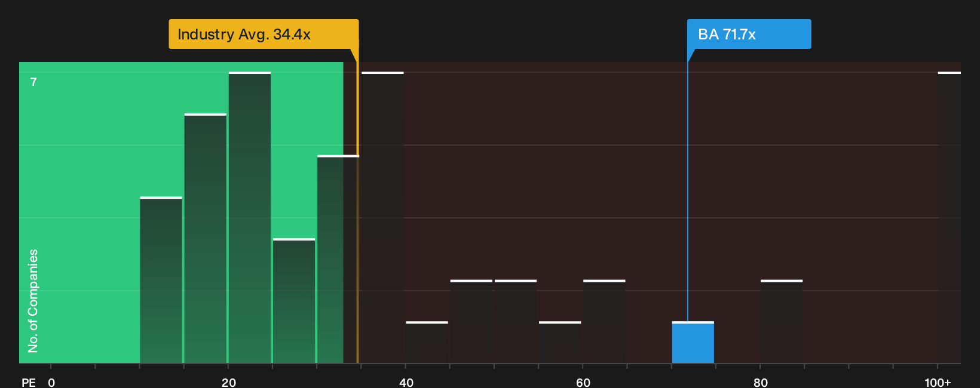Viewport: 980px width, 388px height.
Task: Click the x-axis label 60
Action: point(583,382)
